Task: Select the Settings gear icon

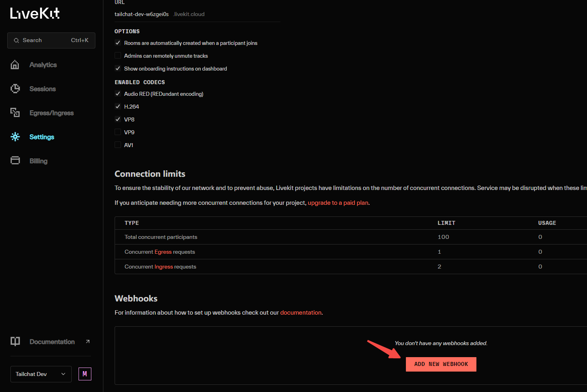Action: pos(15,137)
